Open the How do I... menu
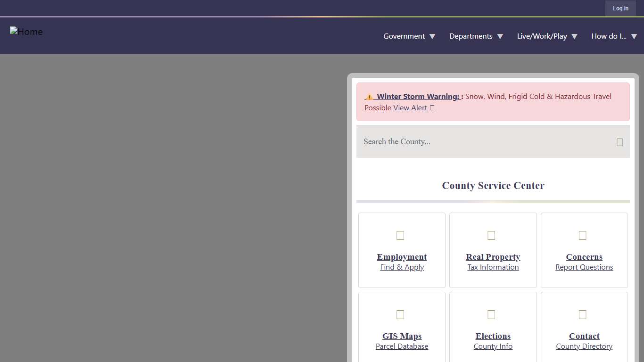The image size is (644, 362). click(609, 36)
